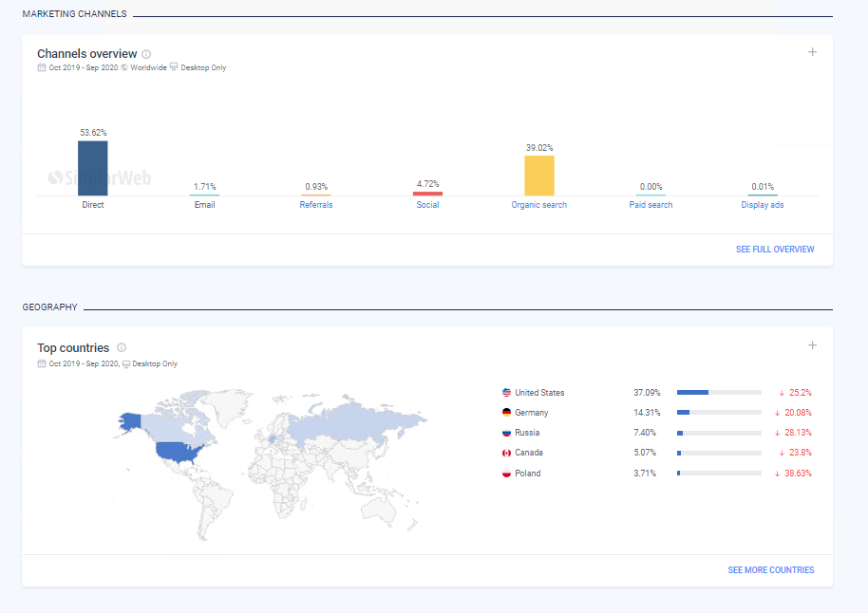
Task: Click info icon beside Channels overview title
Action: coord(146,54)
